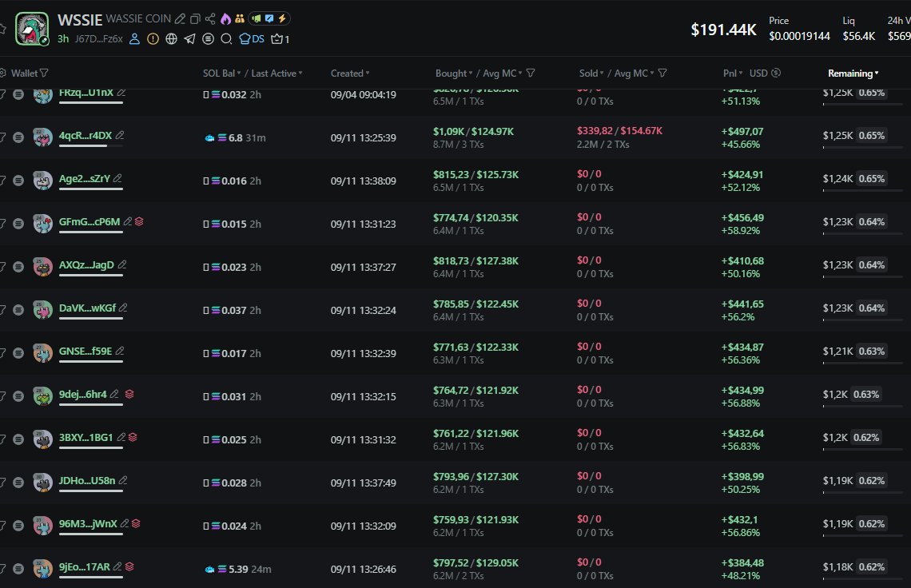Click the WSSIE token logo image
Screen dimensions: 911x588
point(32,29)
